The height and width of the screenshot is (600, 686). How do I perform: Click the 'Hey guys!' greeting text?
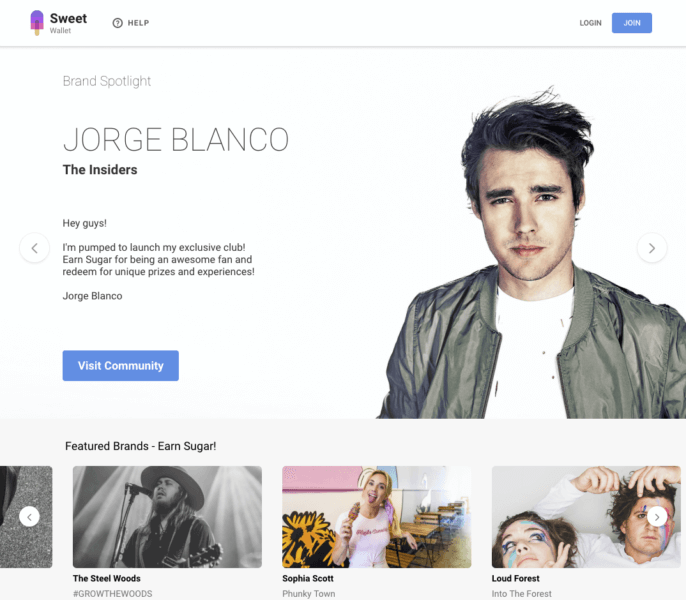point(84,223)
